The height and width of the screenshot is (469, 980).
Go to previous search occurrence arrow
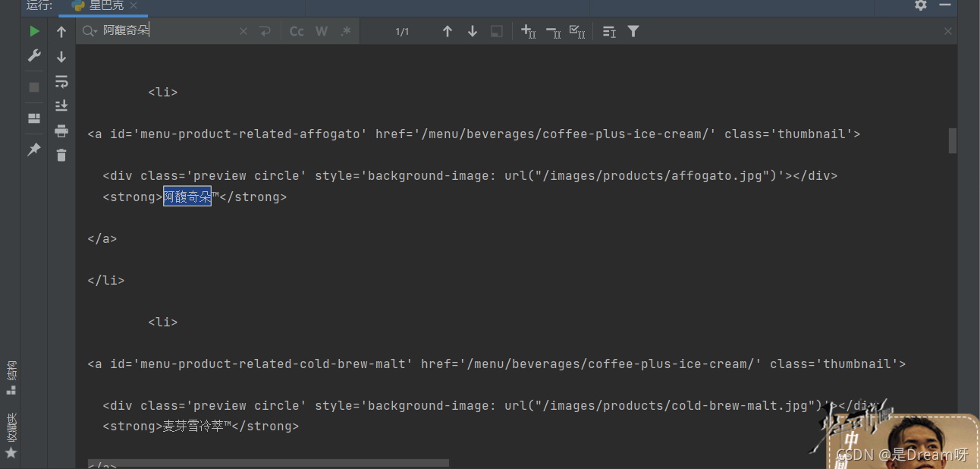point(448,31)
